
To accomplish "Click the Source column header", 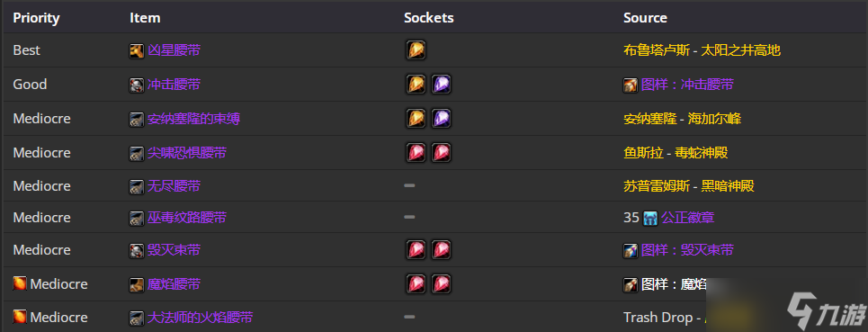I will 645,18.
